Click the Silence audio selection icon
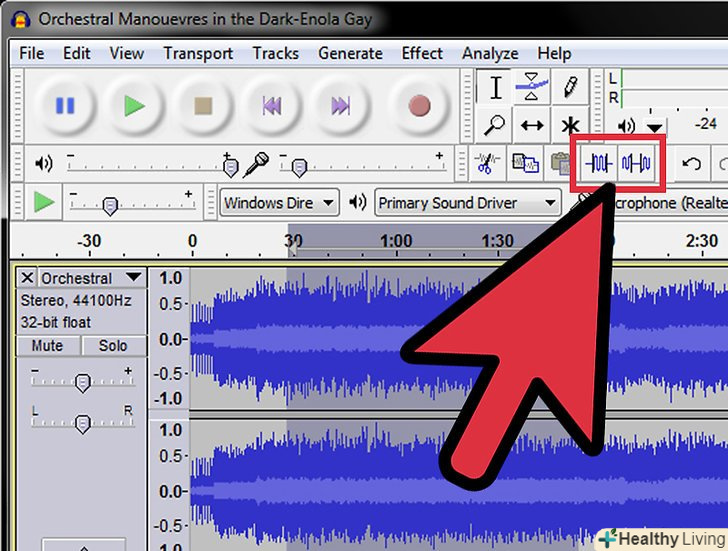The height and width of the screenshot is (551, 728). [636, 163]
